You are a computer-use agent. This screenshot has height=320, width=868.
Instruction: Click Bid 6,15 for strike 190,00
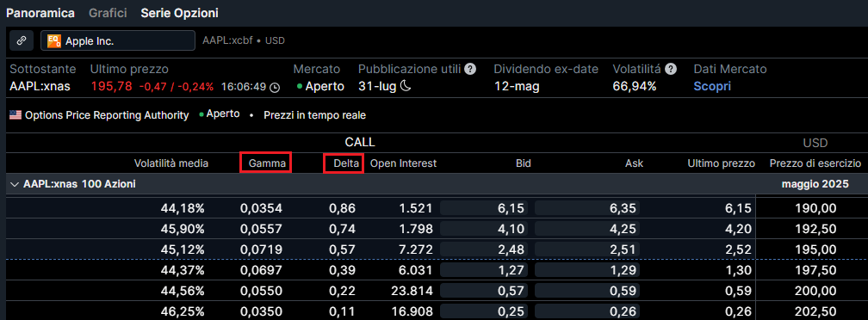click(484, 208)
